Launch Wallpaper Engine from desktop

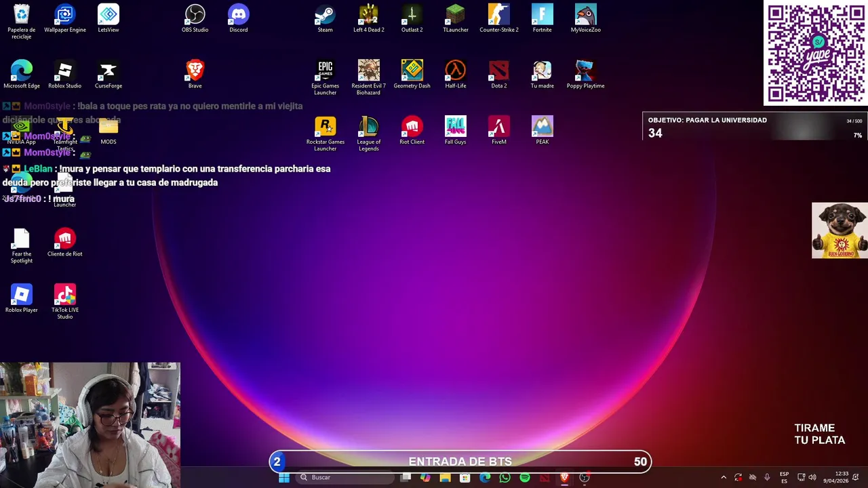click(x=65, y=18)
